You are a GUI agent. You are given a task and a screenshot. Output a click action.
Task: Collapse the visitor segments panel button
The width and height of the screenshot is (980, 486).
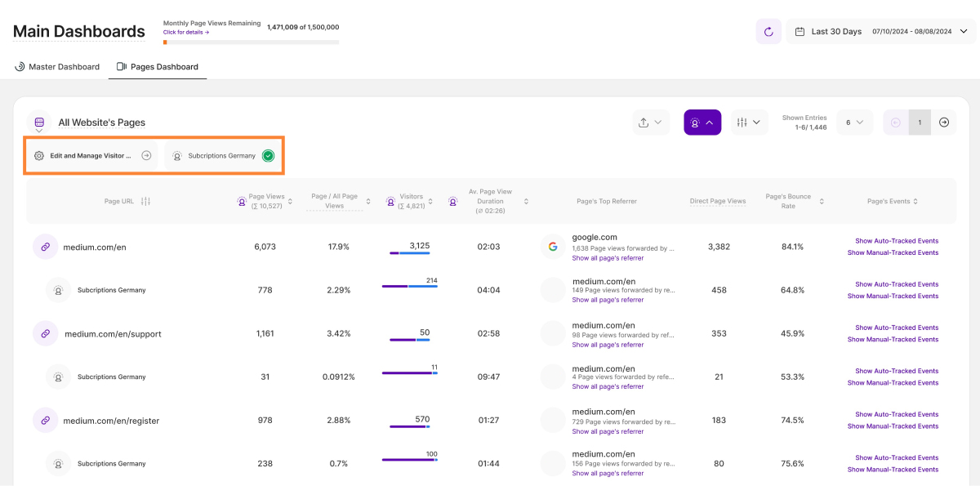tap(702, 123)
